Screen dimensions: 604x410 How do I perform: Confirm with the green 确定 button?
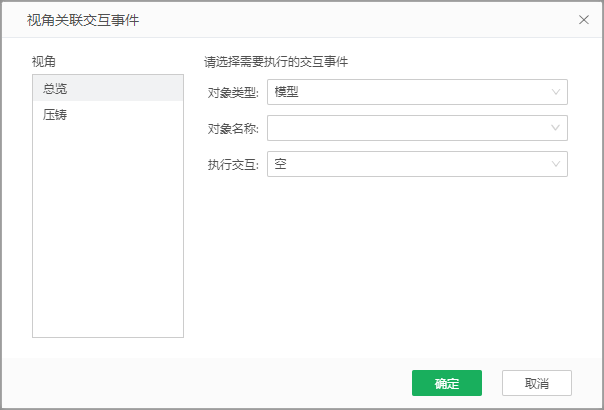click(x=446, y=383)
